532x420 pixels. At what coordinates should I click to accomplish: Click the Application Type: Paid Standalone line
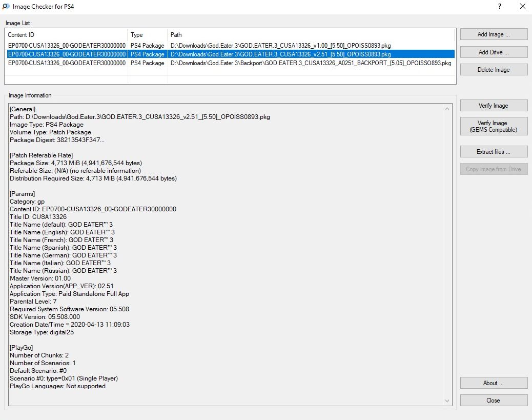point(69,294)
